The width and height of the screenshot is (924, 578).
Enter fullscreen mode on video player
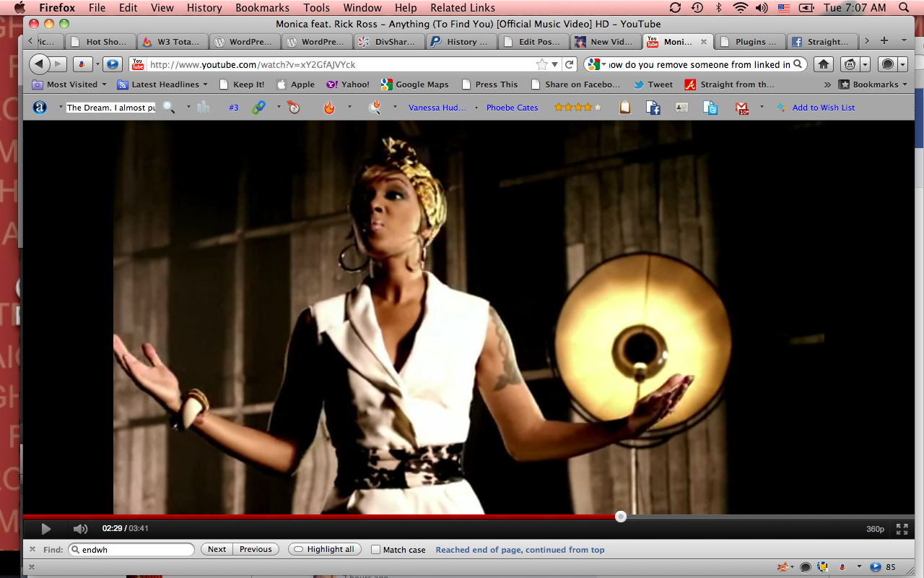[902, 529]
